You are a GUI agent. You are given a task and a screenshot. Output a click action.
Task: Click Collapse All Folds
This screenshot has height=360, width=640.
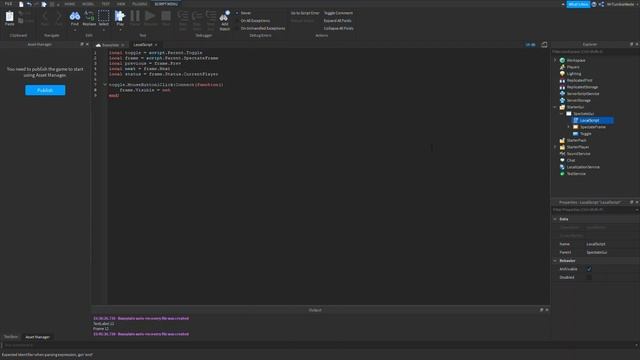coord(339,28)
